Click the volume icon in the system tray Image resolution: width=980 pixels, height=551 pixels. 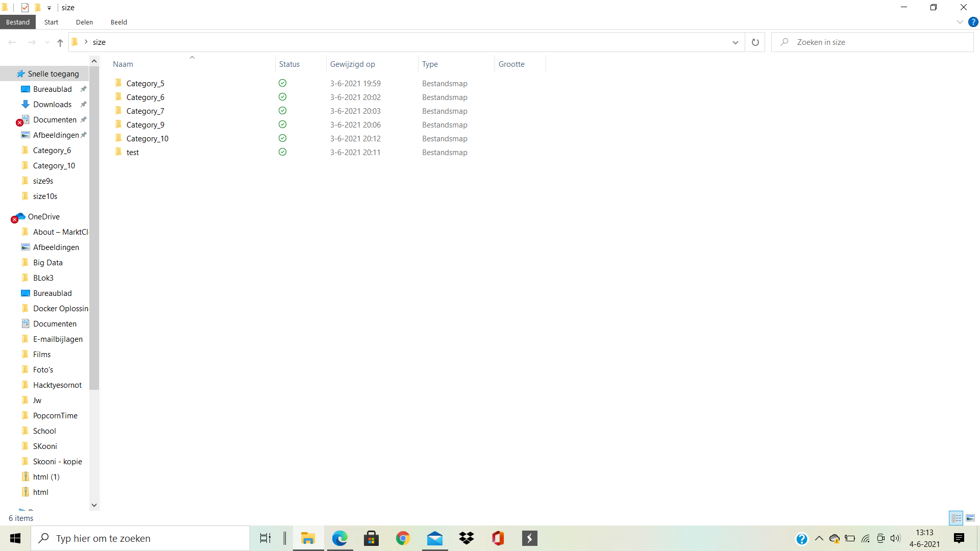point(896,538)
